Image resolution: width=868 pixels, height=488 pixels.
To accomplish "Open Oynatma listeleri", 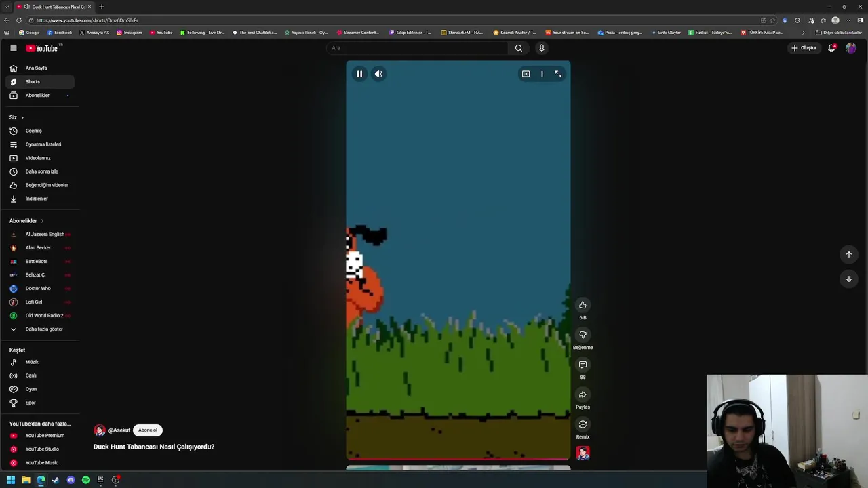I will click(40, 144).
